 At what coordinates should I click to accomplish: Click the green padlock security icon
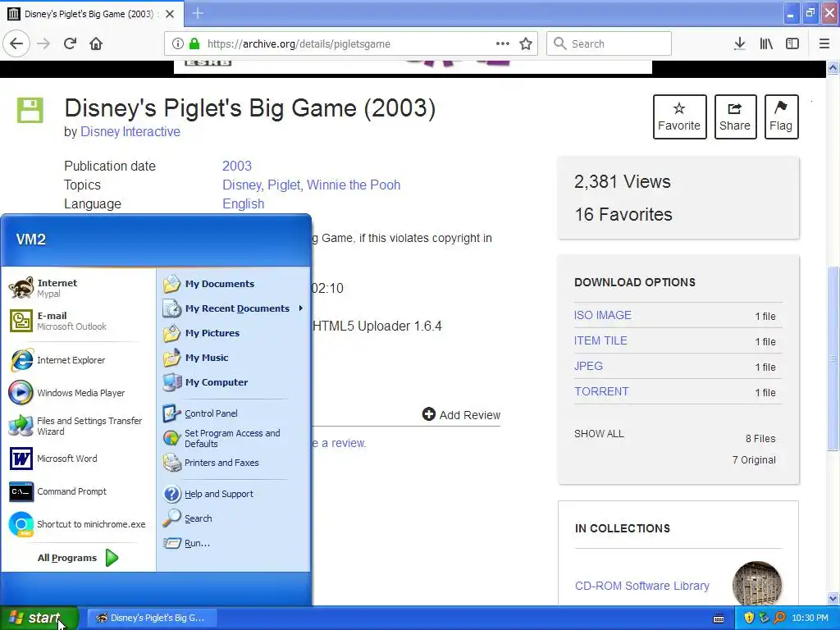[194, 43]
